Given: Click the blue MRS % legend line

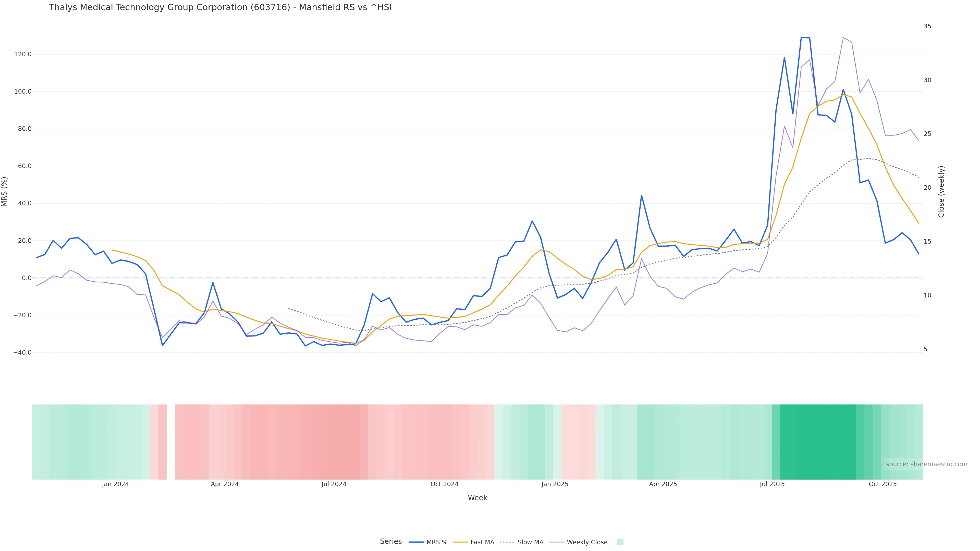Looking at the screenshot, I should pos(416,542).
